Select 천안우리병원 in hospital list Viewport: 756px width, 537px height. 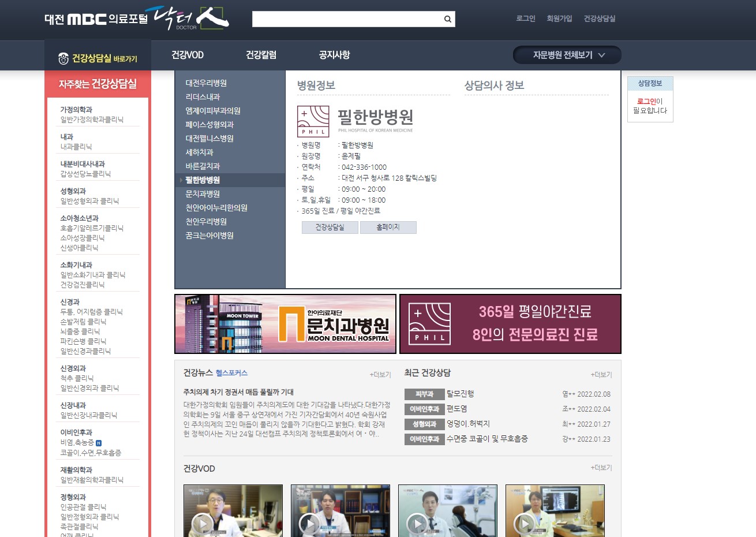pyautogui.click(x=206, y=222)
